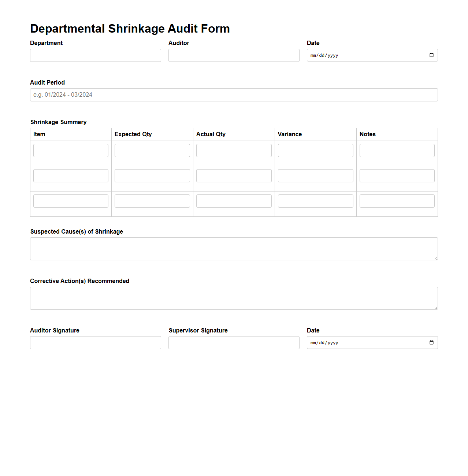Select the Item field in the second row
Image resolution: width=468 pixels, height=476 pixels.
[x=70, y=175]
